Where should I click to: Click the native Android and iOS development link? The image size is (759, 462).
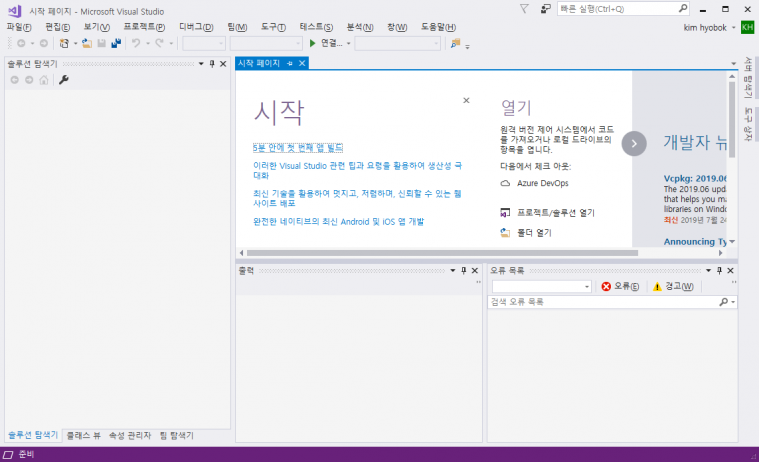click(x=338, y=222)
